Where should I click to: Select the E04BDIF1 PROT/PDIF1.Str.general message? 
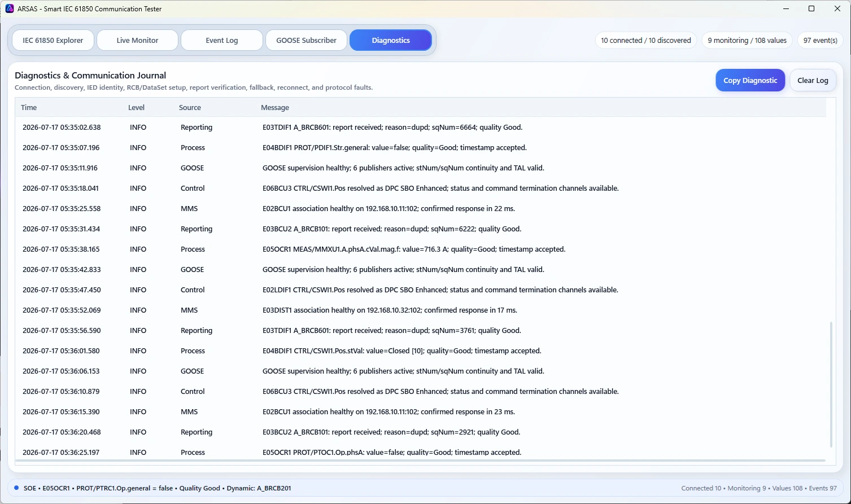pos(394,148)
